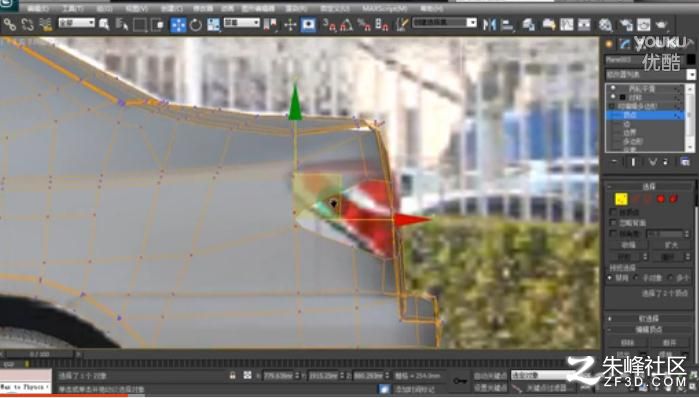The image size is (699, 398).
Task: Select the yellow Vertex sub-object icon
Action: coord(621,199)
